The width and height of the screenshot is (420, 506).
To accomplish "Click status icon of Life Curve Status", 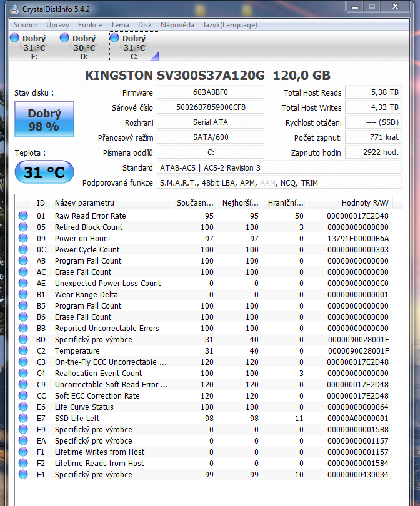I will 23,407.
